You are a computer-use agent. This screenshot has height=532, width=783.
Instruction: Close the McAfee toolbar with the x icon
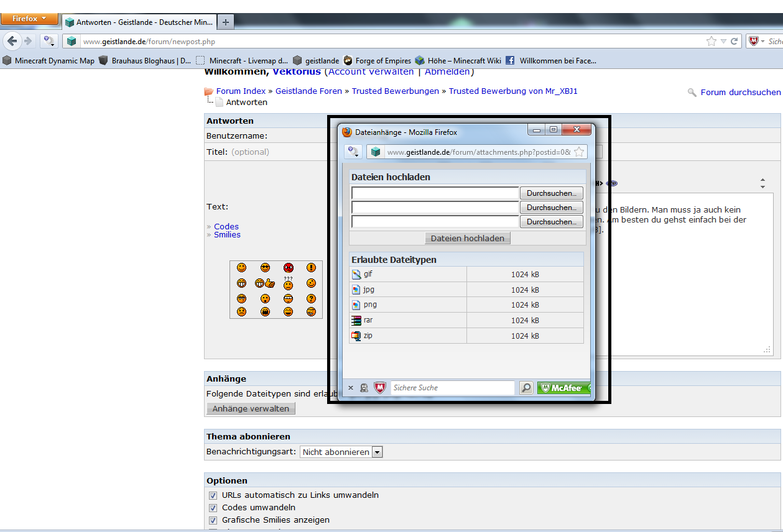[x=351, y=388]
